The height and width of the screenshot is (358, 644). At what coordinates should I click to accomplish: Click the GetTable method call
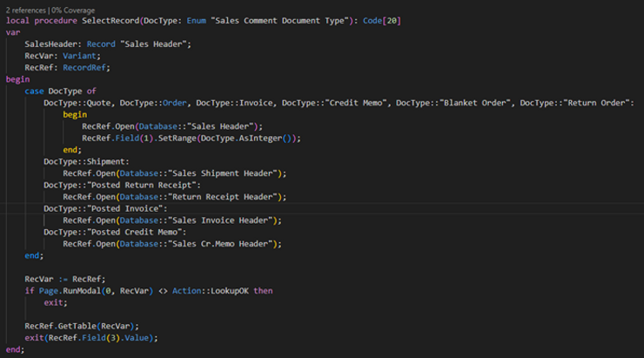click(82, 326)
